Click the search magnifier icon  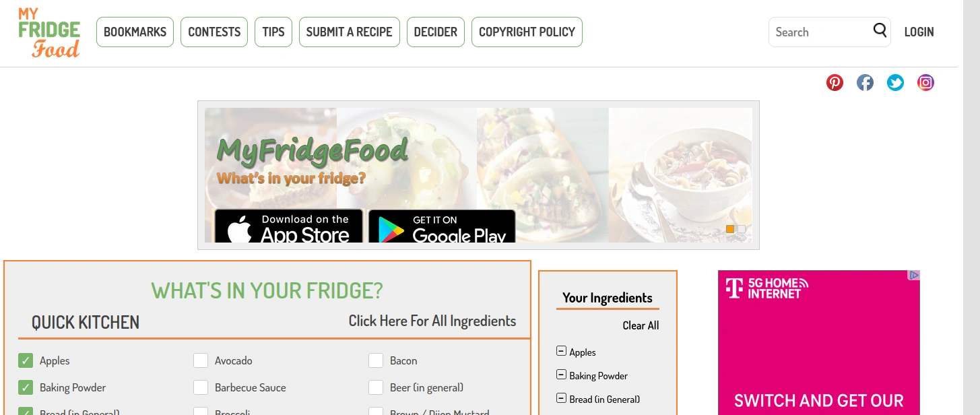(880, 30)
